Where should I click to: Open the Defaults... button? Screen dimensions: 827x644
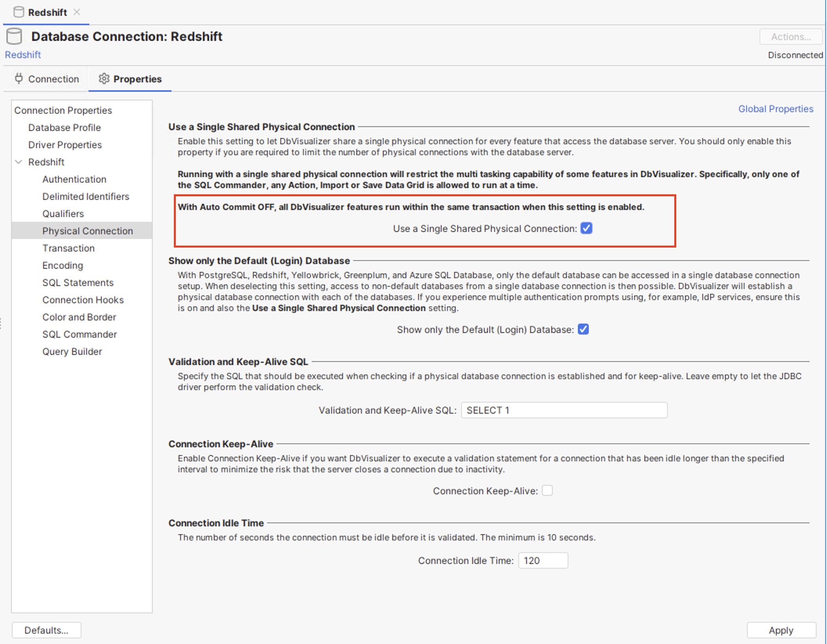46,630
